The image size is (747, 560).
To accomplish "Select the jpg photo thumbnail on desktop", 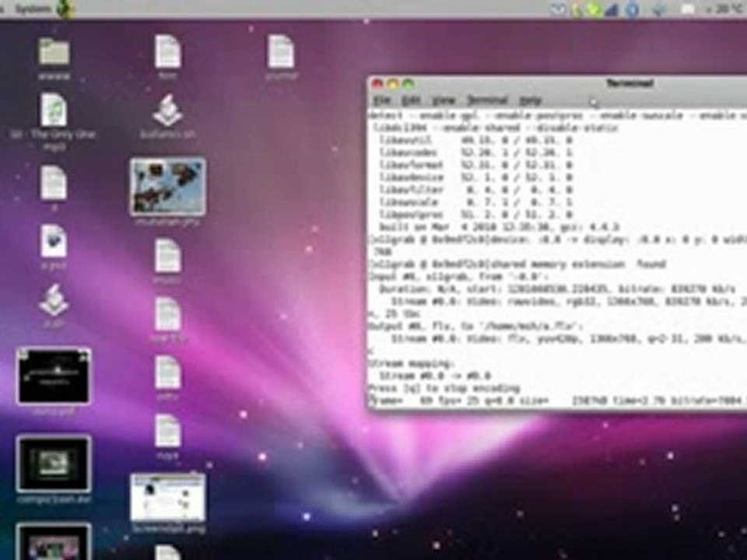I will click(x=168, y=187).
